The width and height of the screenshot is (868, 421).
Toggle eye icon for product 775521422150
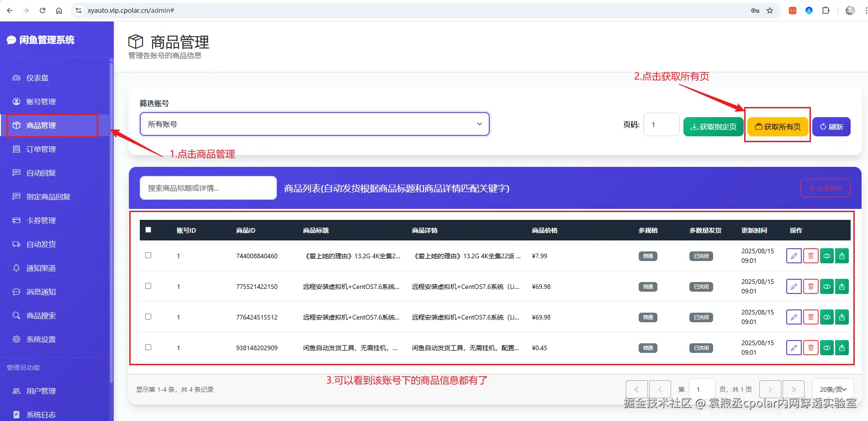click(827, 287)
